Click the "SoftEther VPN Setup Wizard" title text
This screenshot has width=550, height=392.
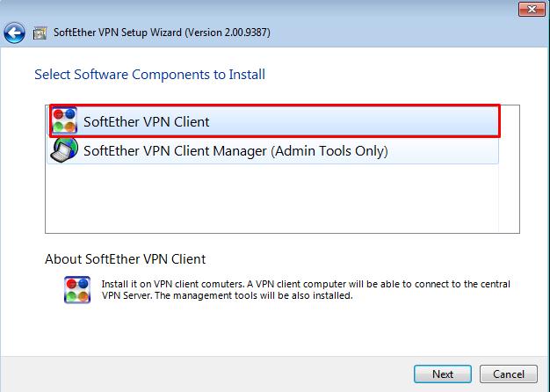coord(118,33)
